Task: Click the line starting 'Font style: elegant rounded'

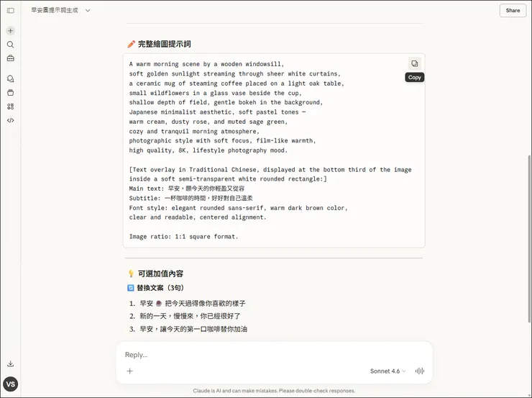Action: pyautogui.click(x=238, y=208)
